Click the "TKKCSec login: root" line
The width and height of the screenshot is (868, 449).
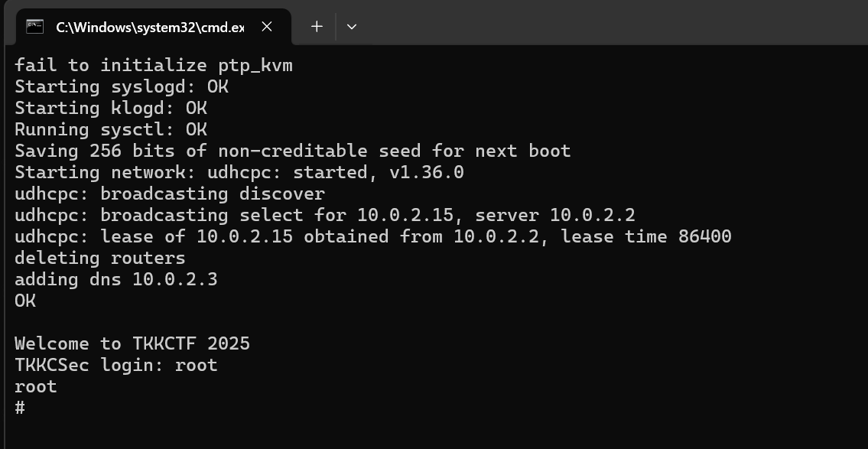[115, 366]
